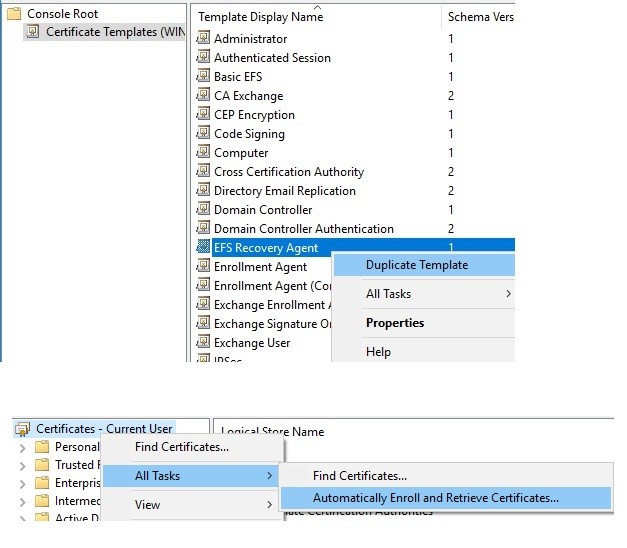Click the Code Signing template icon
Screen dimensions: 627x548
pos(202,134)
